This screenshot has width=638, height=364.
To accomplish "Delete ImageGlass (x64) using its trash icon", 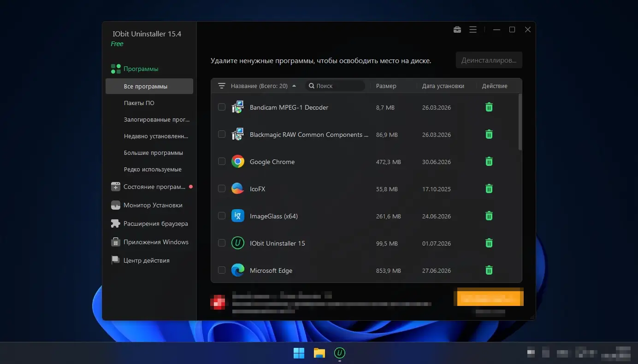I will click(489, 216).
